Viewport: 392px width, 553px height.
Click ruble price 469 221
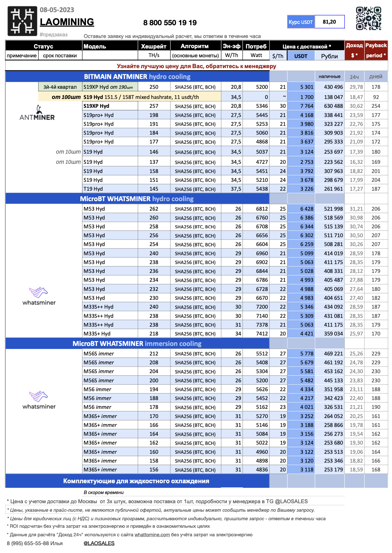[x=330, y=353]
